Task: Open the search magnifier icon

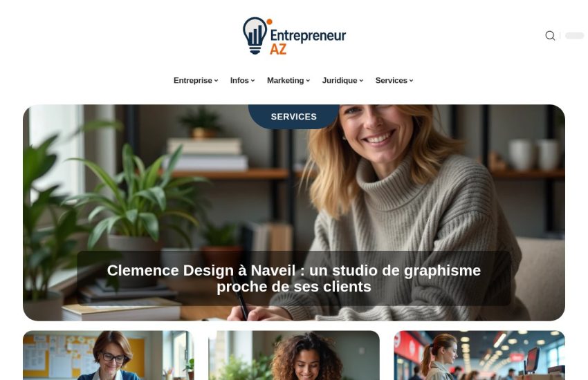Action: [550, 35]
